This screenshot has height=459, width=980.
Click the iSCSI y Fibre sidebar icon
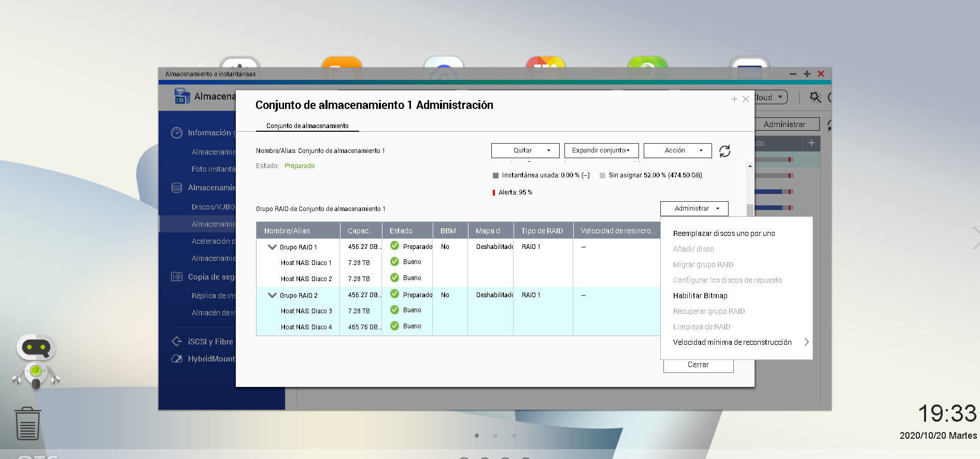tap(177, 341)
